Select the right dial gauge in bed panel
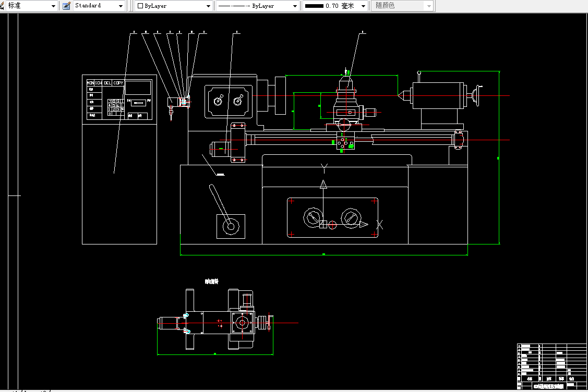 pyautogui.click(x=351, y=218)
